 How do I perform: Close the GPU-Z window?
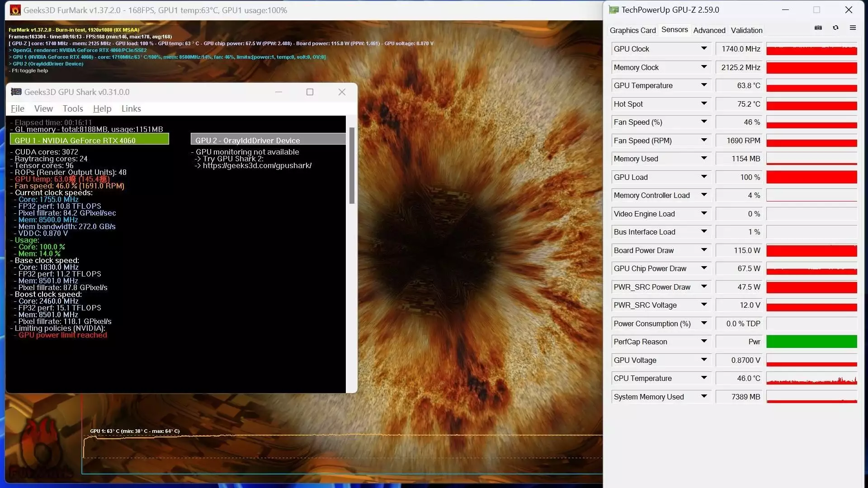849,9
